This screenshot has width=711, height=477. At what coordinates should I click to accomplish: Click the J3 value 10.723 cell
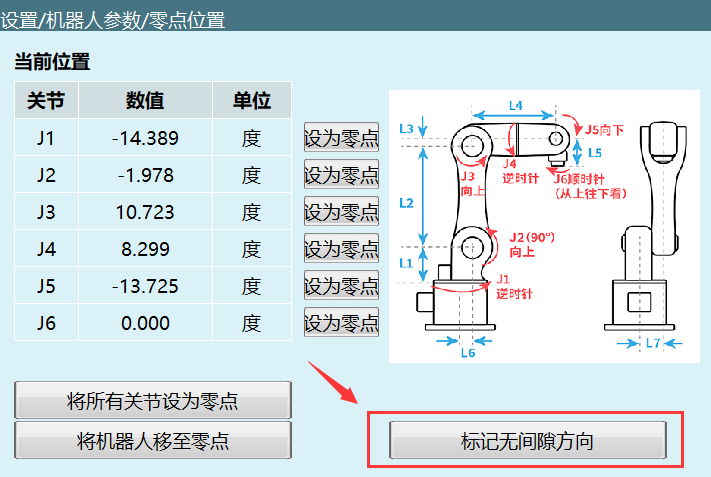(145, 212)
